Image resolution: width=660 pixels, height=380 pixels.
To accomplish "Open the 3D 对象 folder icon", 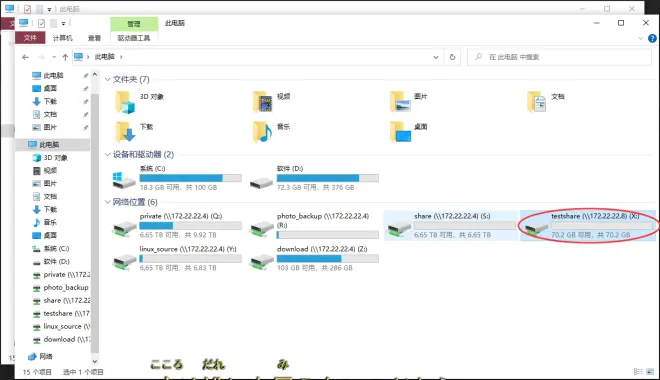I will 125,102.
